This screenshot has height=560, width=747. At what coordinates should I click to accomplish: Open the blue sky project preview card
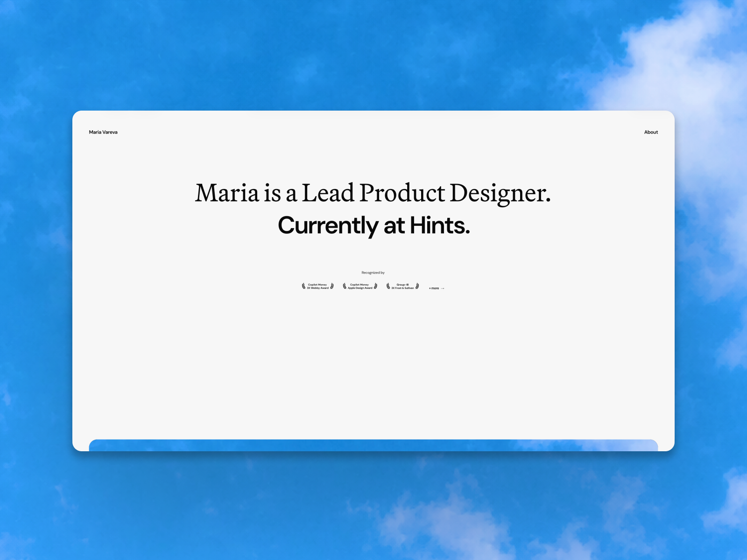[x=373, y=445]
